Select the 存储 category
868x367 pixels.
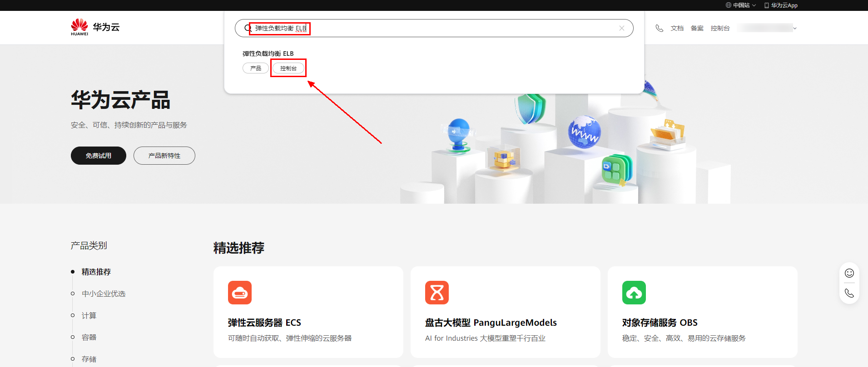coord(89,359)
